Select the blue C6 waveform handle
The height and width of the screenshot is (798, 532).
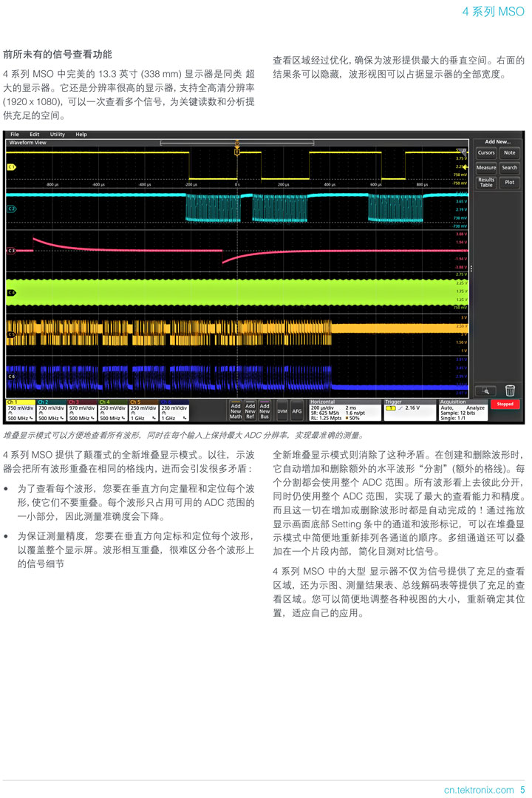(x=11, y=376)
